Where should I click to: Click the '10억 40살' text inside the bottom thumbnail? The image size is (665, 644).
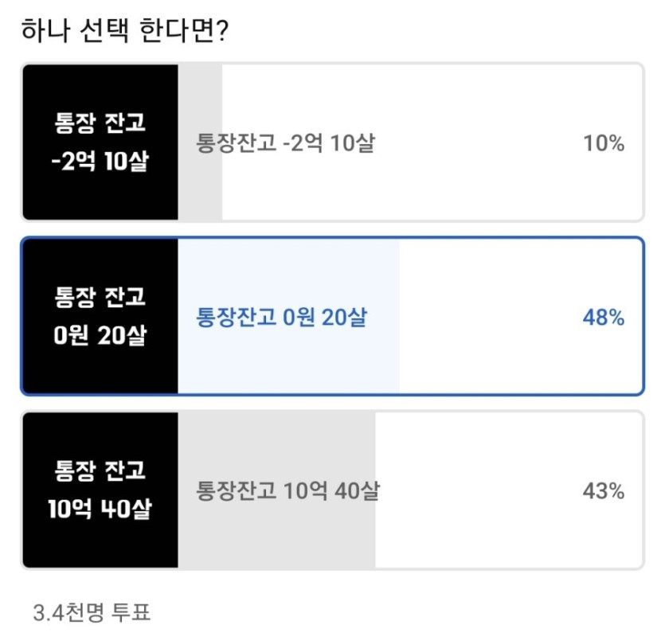[100, 509]
